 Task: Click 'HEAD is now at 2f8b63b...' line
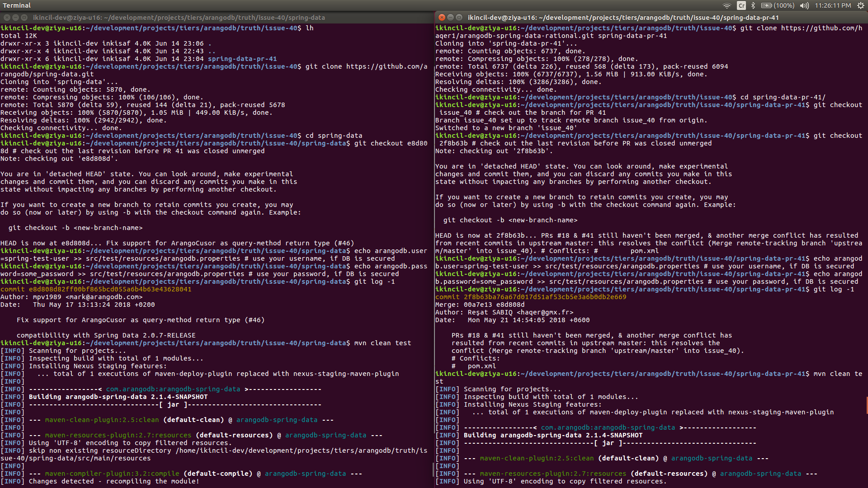coord(647,235)
